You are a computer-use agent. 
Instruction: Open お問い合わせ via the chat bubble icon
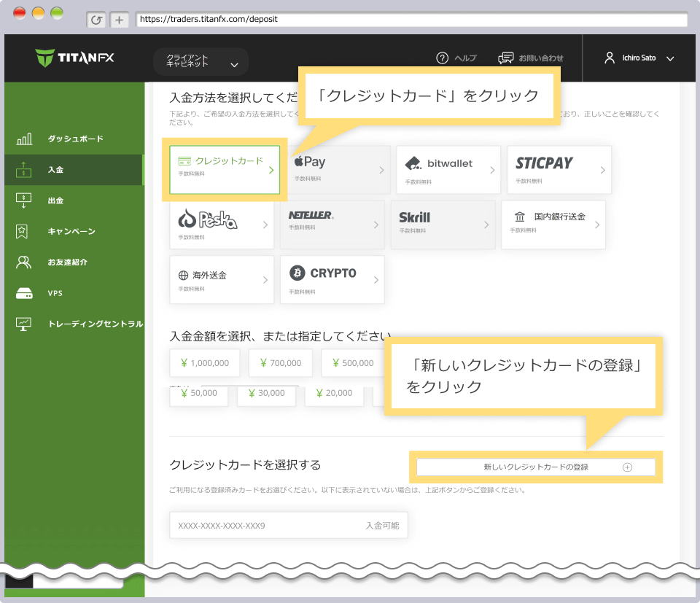pos(506,58)
